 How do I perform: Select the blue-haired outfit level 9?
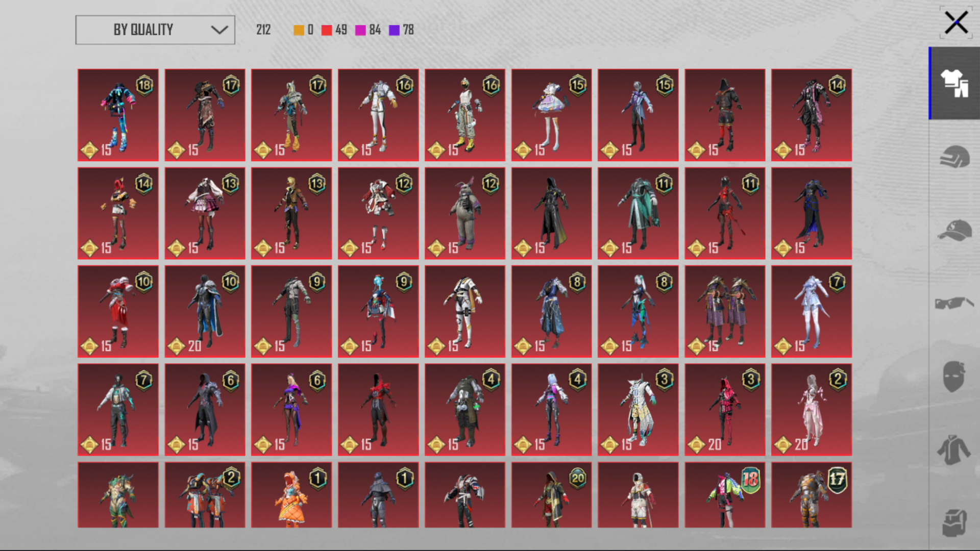pyautogui.click(x=378, y=311)
